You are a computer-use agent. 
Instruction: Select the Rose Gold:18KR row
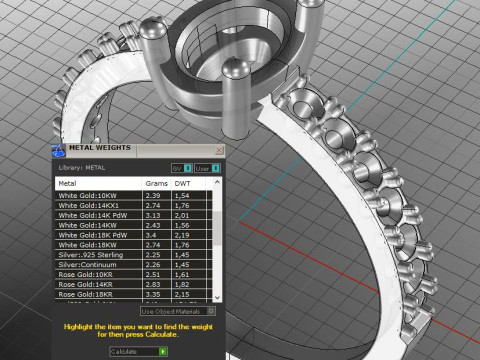tap(134, 294)
